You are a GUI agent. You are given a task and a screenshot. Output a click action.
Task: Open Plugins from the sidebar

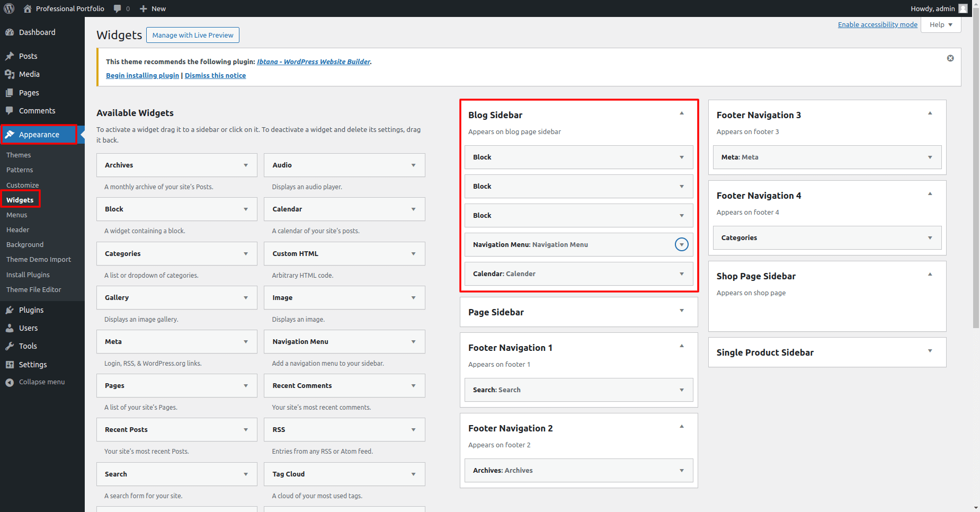31,310
